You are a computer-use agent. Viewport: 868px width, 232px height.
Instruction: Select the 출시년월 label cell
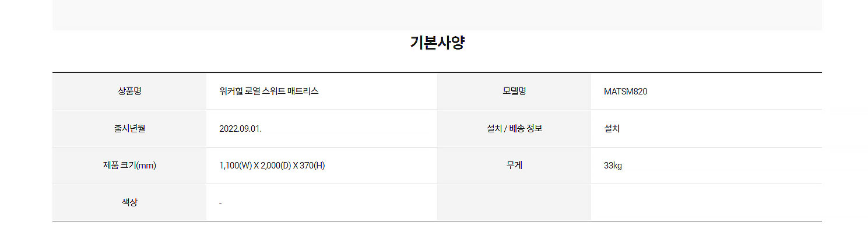coord(129,128)
